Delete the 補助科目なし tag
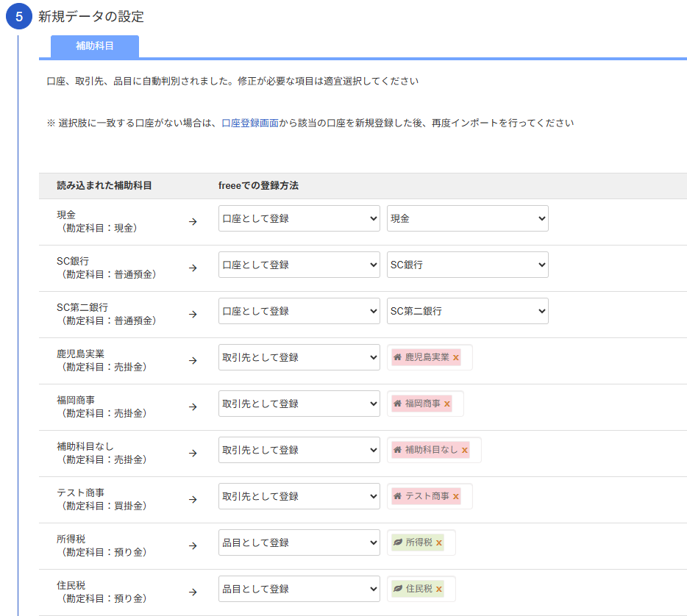687x616 pixels. click(x=465, y=450)
